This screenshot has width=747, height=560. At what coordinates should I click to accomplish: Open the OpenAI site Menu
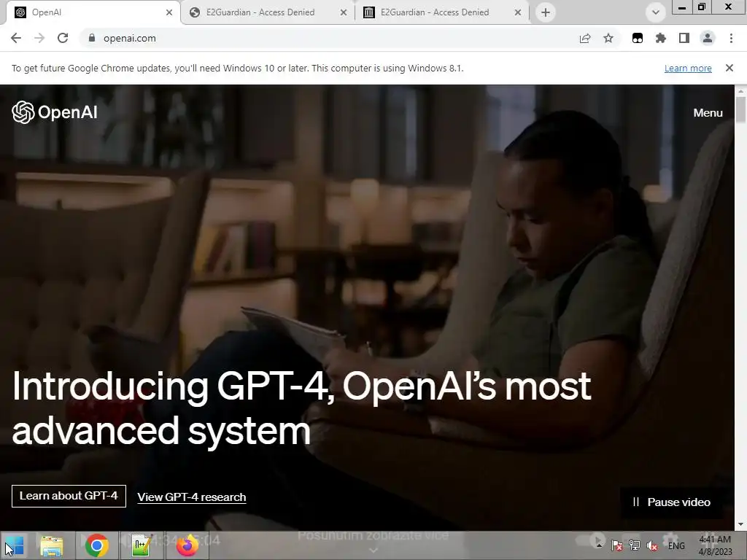[x=708, y=113]
